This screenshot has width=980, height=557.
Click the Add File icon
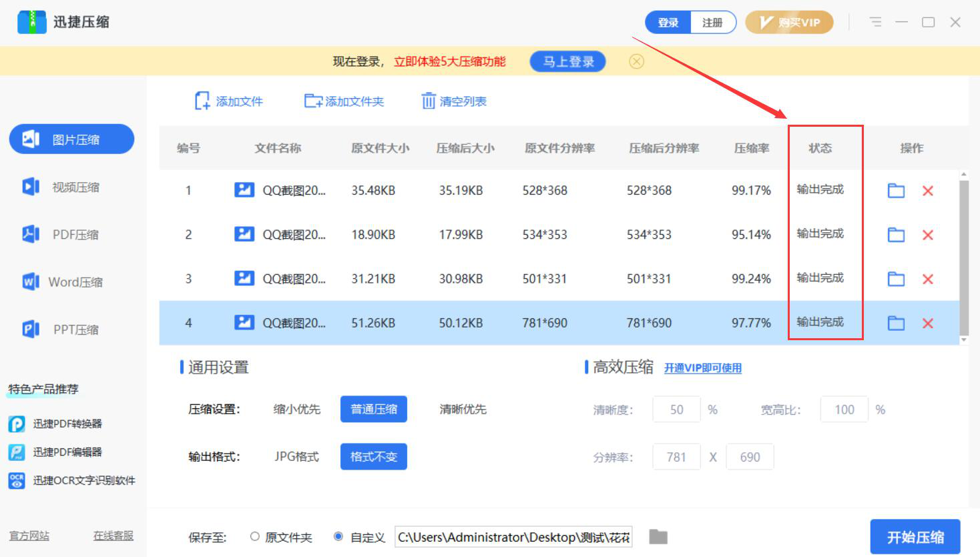(202, 101)
